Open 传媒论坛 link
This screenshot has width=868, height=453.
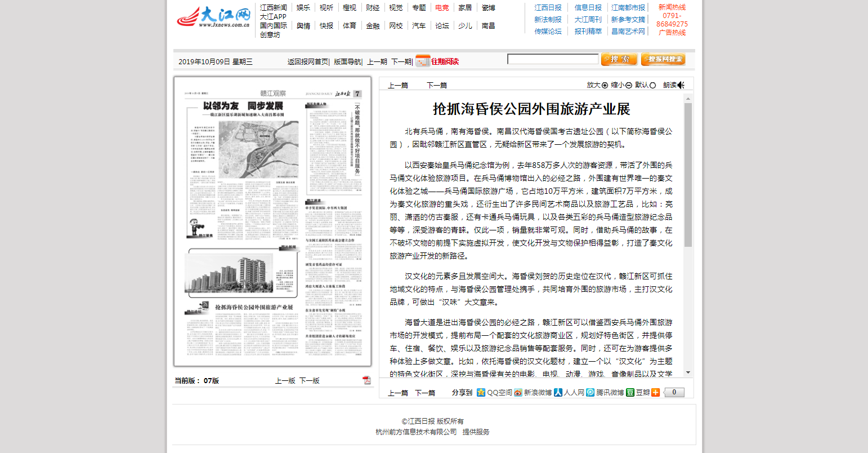(548, 32)
